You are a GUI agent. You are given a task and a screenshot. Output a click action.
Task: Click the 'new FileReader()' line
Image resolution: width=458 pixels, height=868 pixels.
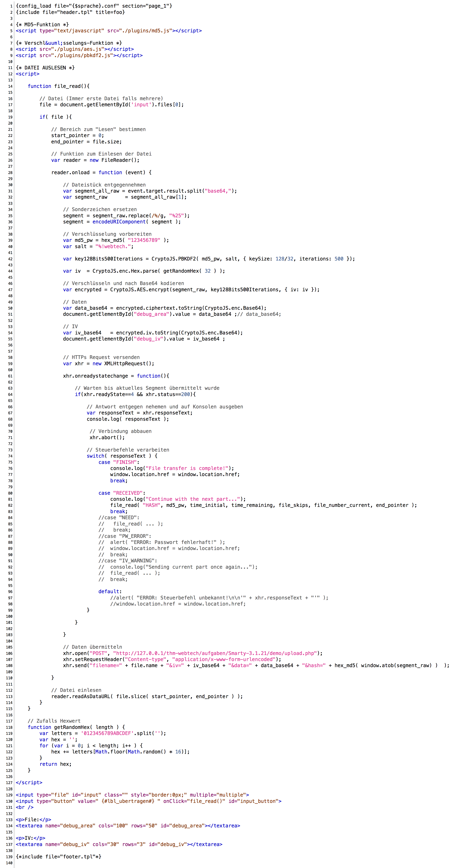pyautogui.click(x=95, y=160)
